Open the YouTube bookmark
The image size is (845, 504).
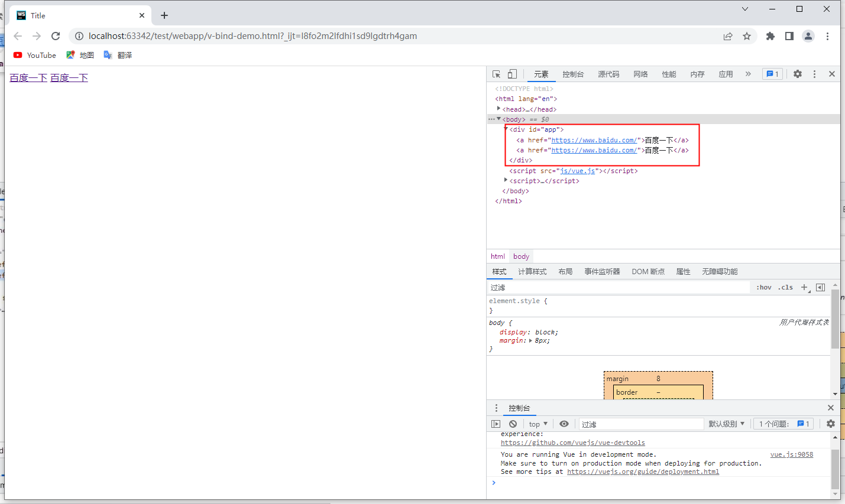coord(34,55)
